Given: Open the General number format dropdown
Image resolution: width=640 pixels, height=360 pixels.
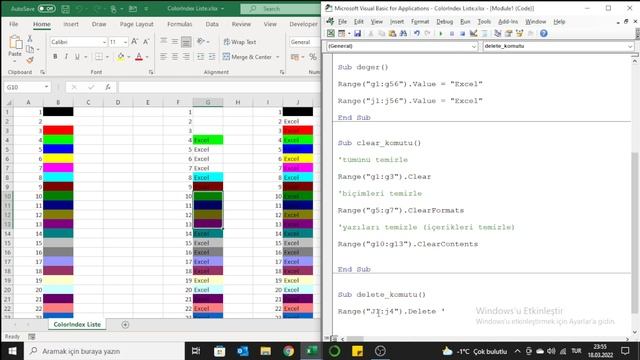Looking at the screenshot, I should pos(304,42).
